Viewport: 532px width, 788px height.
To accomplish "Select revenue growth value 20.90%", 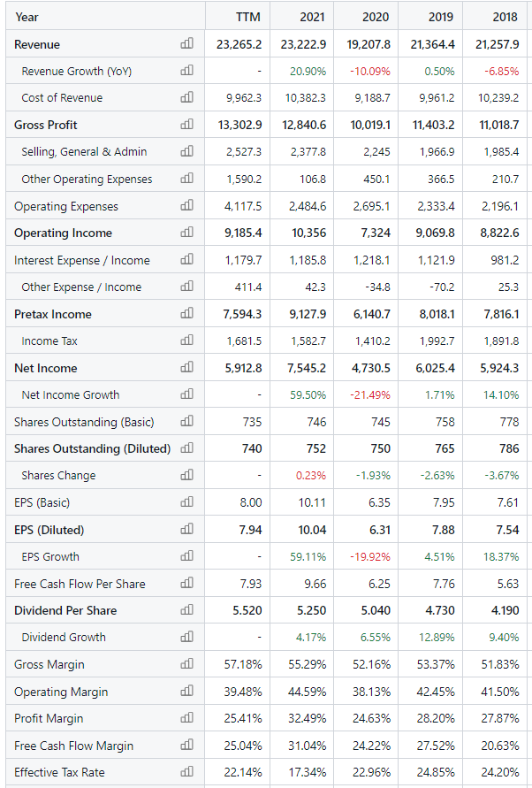I will pyautogui.click(x=308, y=72).
